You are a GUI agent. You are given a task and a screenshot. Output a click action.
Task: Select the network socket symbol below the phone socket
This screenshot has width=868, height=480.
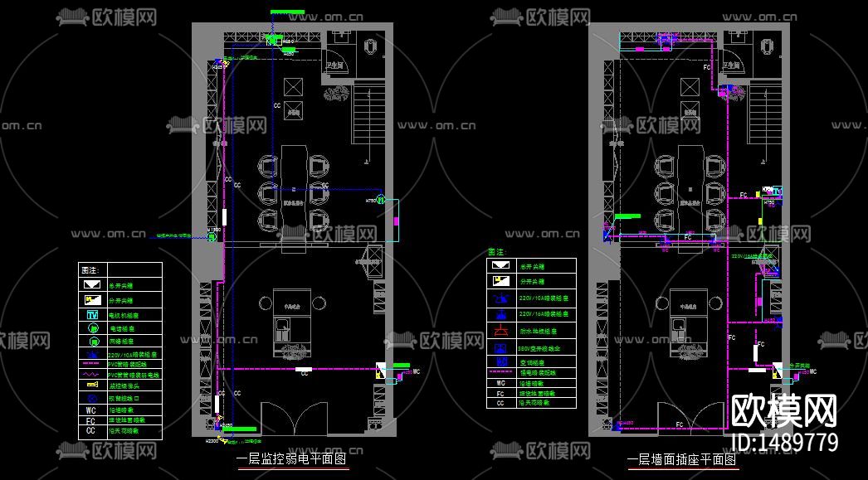click(x=93, y=342)
